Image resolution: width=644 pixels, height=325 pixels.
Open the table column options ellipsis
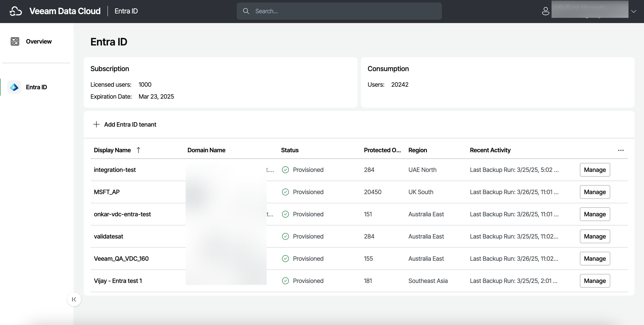coord(621,150)
